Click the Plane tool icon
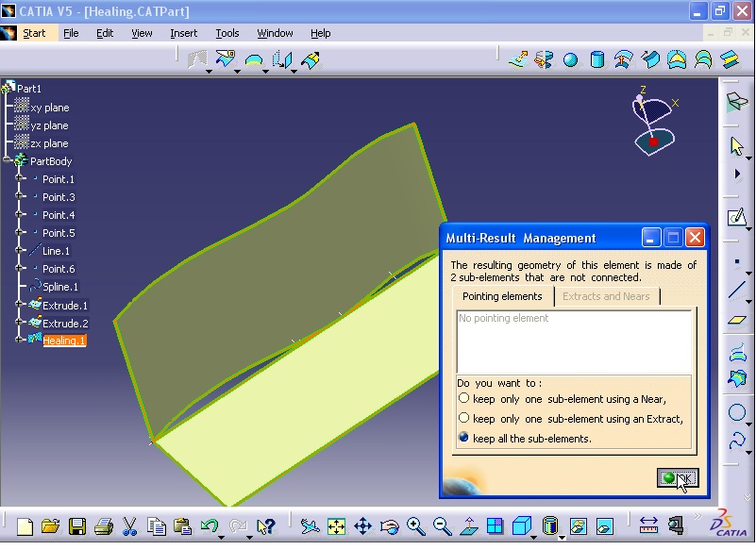The height and width of the screenshot is (550, 756). tap(737, 320)
